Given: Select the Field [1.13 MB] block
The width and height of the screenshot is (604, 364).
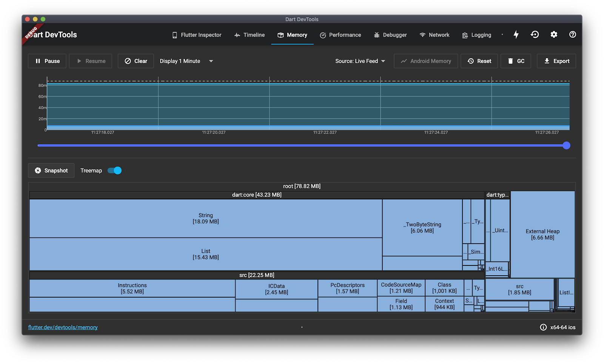Looking at the screenshot, I should coord(401,304).
